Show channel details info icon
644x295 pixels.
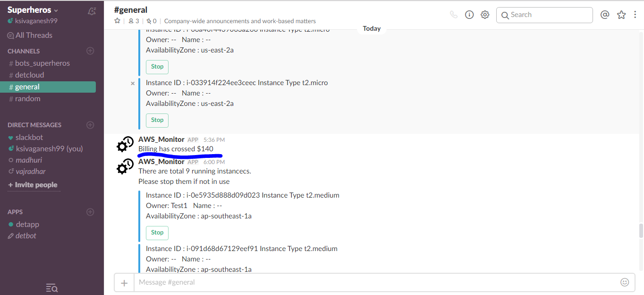pyautogui.click(x=469, y=15)
